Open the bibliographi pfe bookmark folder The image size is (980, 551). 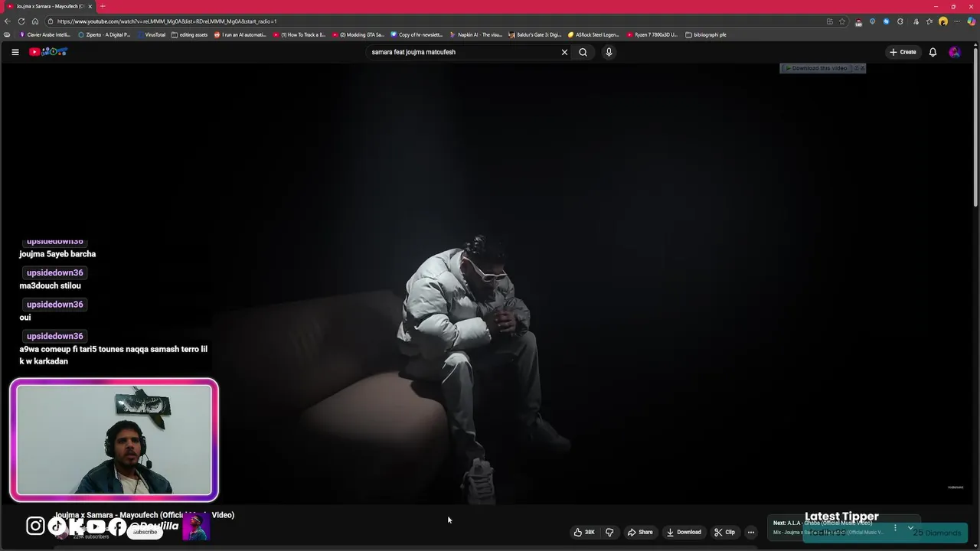click(706, 34)
